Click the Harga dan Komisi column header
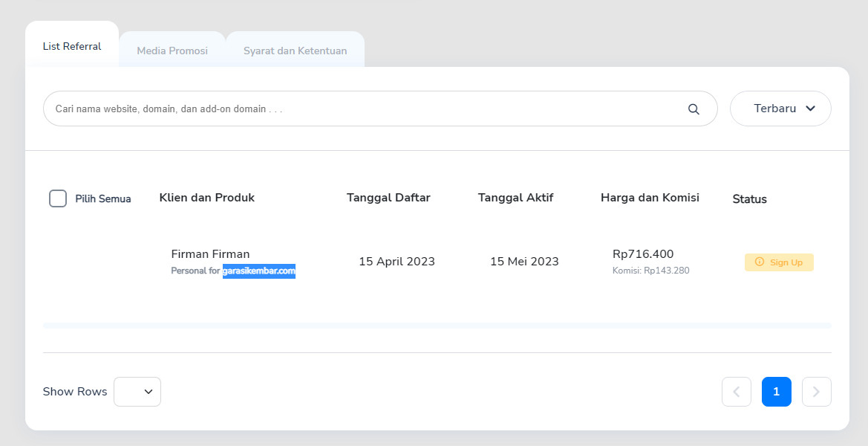 click(650, 198)
